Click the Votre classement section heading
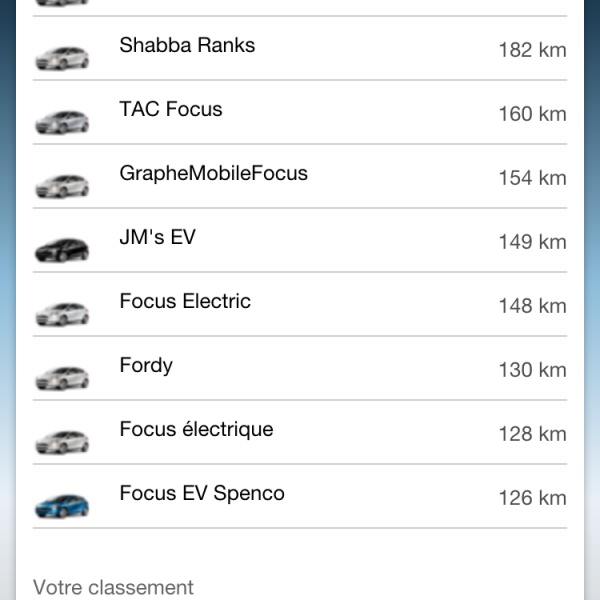The image size is (600, 600). pos(113,587)
